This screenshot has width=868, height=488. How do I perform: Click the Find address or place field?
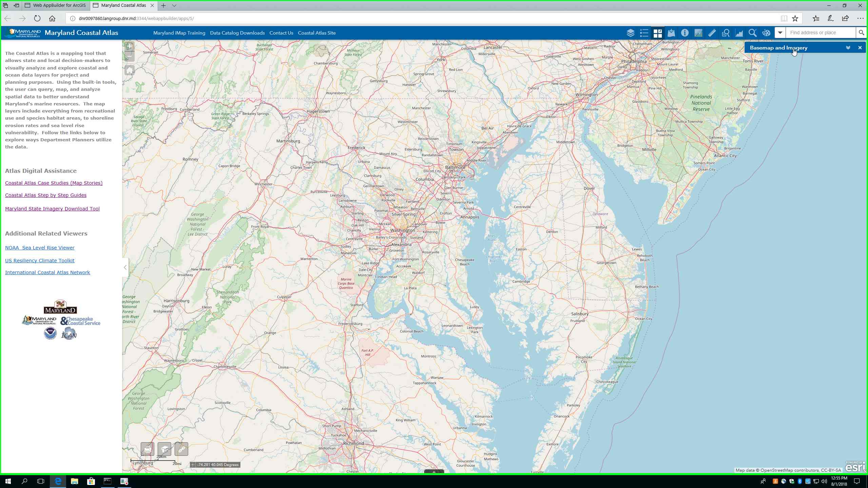click(x=821, y=33)
